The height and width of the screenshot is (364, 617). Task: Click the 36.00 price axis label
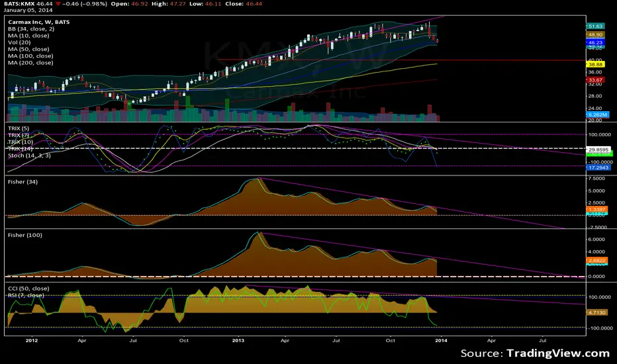click(595, 72)
